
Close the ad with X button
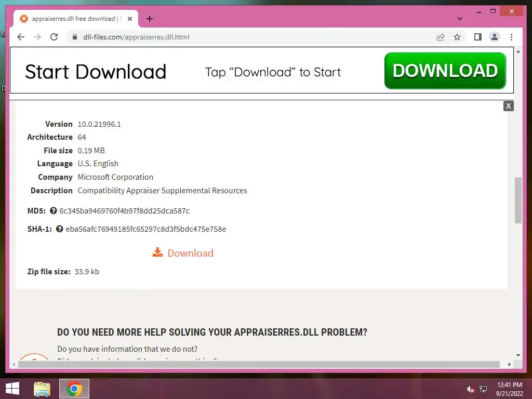(508, 106)
